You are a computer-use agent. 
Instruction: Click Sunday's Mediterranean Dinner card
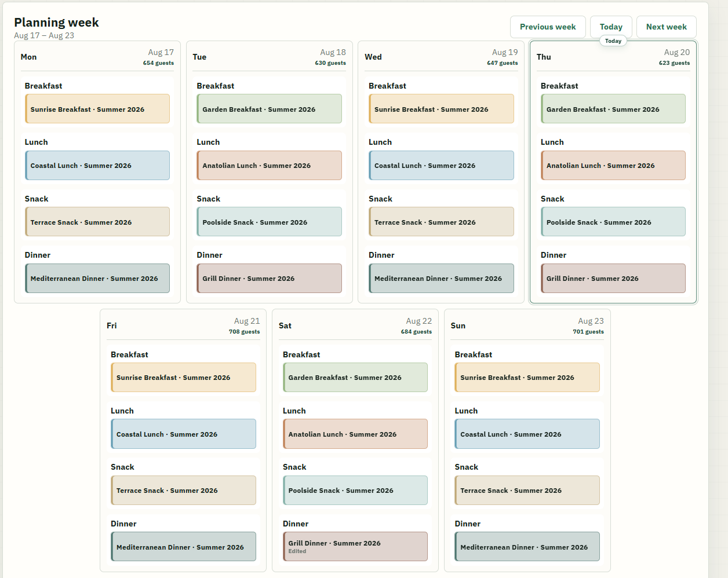527,547
